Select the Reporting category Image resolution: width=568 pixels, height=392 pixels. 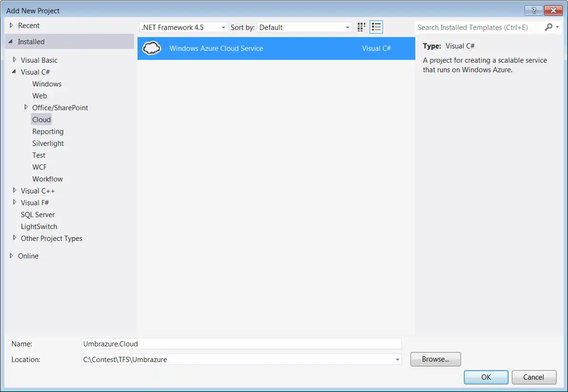pos(48,132)
